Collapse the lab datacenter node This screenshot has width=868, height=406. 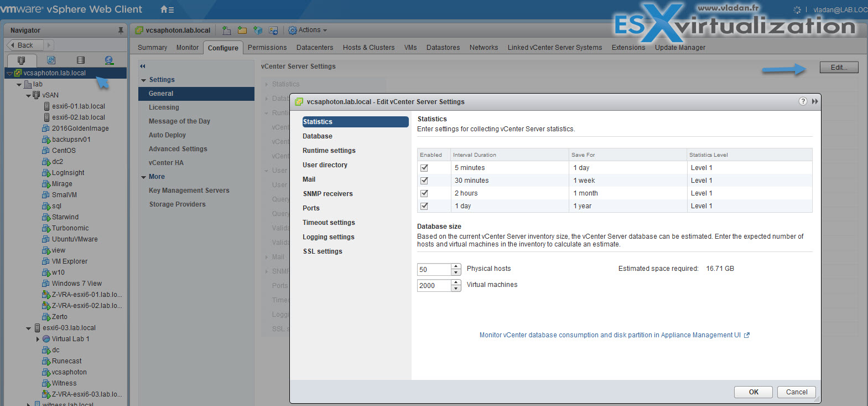[19, 85]
